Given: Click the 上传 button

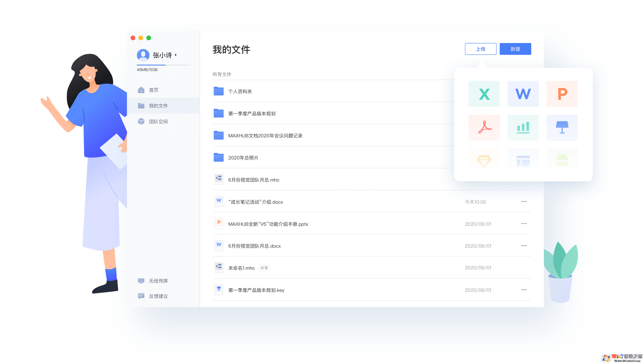Looking at the screenshot, I should (x=480, y=49).
